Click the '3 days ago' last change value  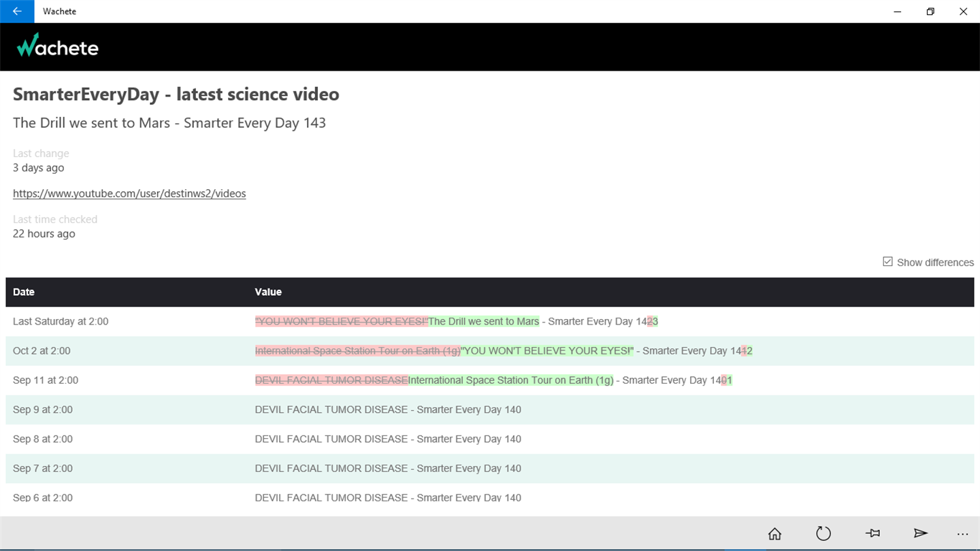click(39, 167)
